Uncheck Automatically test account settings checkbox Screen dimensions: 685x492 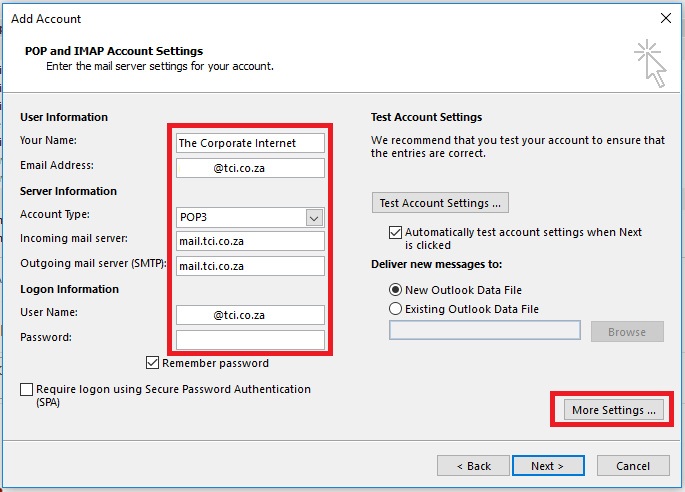395,232
